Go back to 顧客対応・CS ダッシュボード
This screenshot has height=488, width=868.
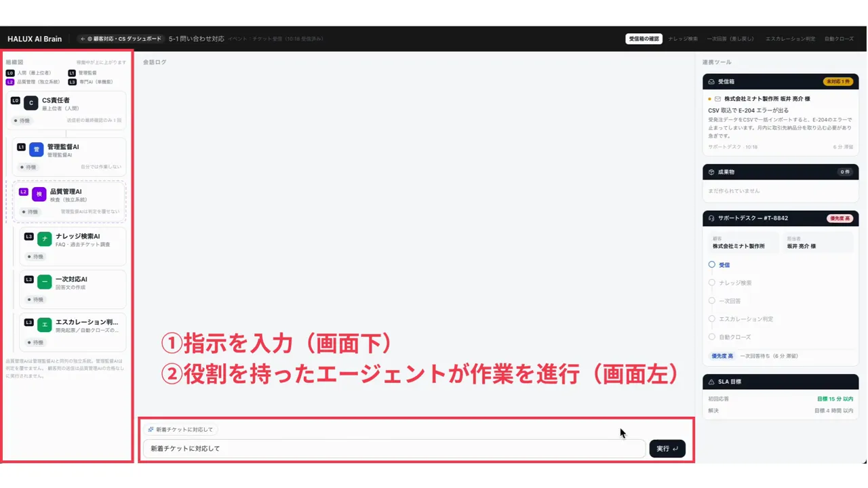pos(121,39)
